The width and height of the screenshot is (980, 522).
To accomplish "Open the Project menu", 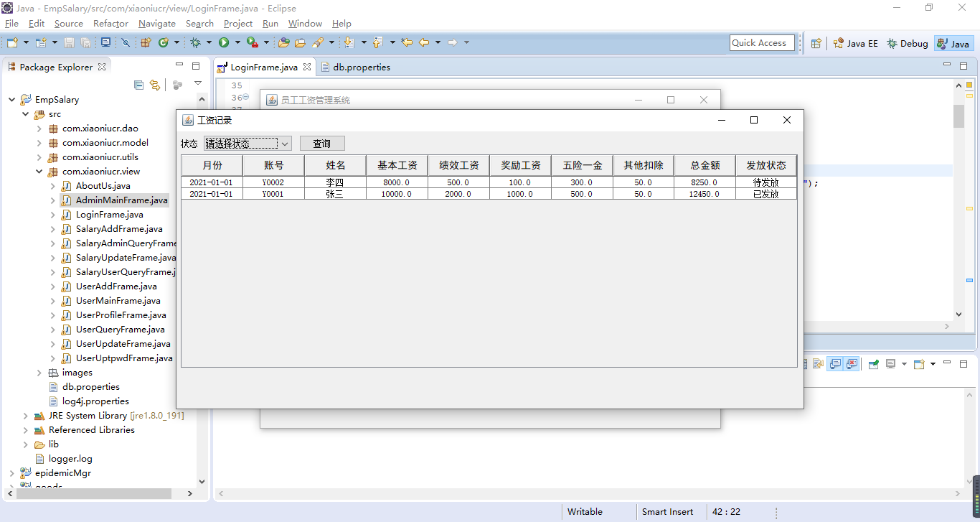I will pos(238,24).
